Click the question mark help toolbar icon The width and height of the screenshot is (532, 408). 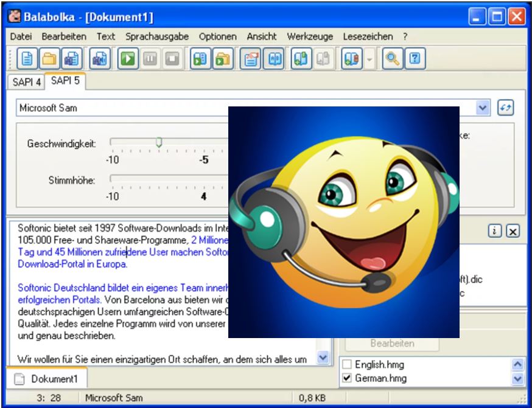tap(415, 58)
